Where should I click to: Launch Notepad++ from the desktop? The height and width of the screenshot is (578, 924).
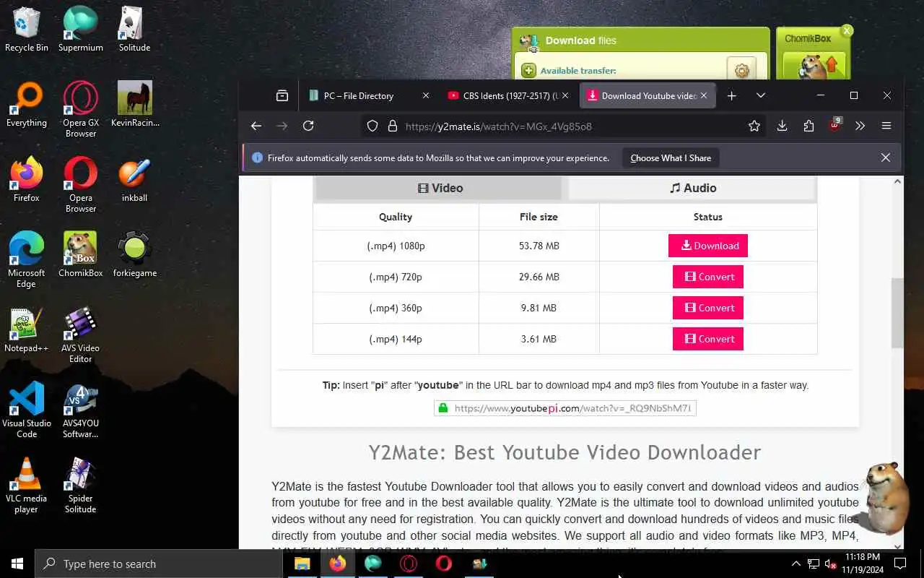[x=27, y=330]
